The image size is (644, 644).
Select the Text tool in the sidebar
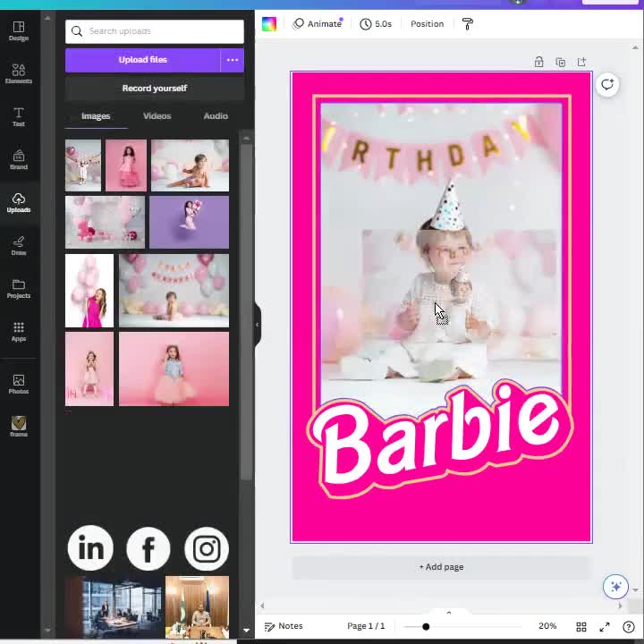coord(19,117)
